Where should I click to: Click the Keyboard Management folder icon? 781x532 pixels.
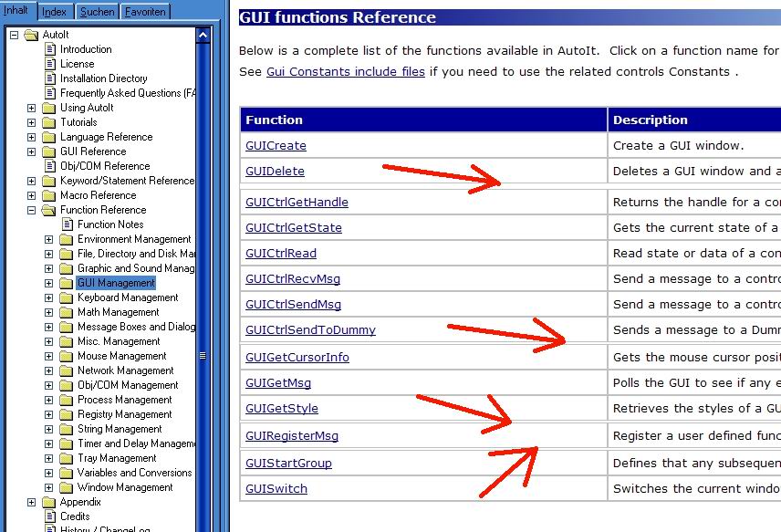(x=67, y=297)
